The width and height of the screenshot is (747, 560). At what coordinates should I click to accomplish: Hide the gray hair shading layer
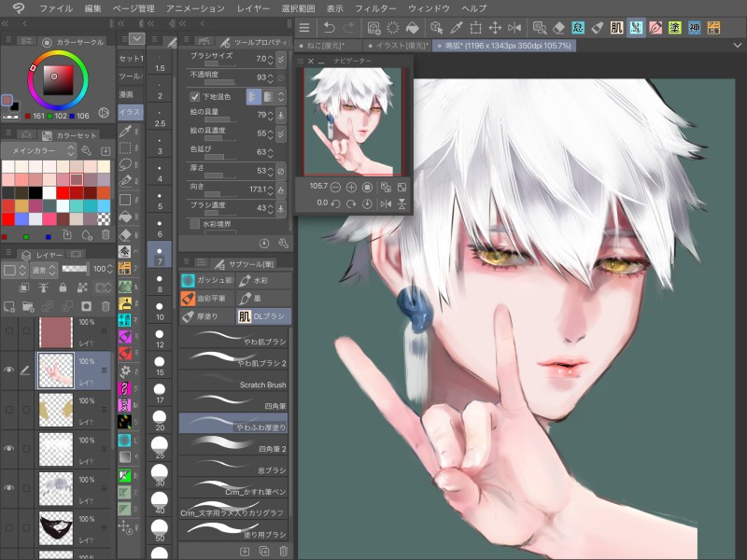point(8,488)
